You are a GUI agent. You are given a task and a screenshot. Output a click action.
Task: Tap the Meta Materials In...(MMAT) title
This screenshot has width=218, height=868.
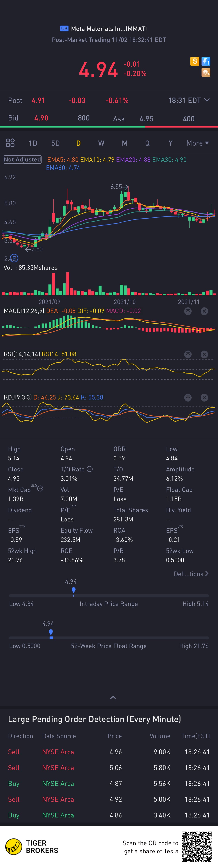(109, 29)
